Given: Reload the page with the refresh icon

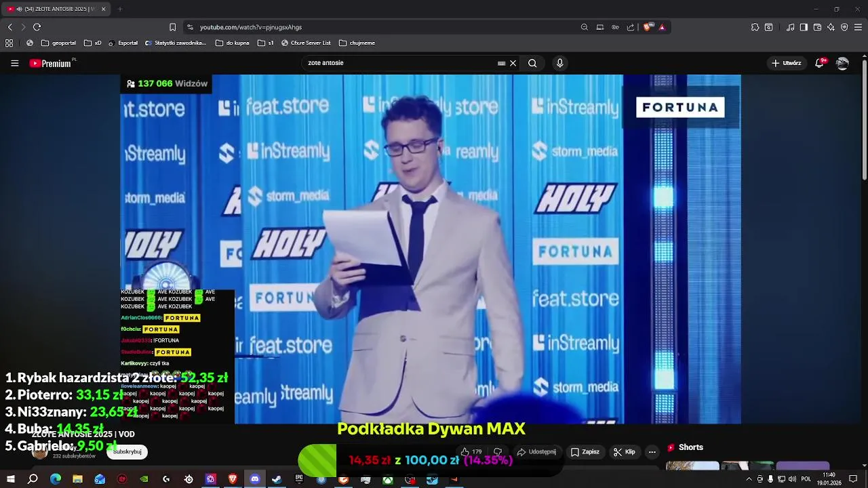Looking at the screenshot, I should tap(37, 27).
